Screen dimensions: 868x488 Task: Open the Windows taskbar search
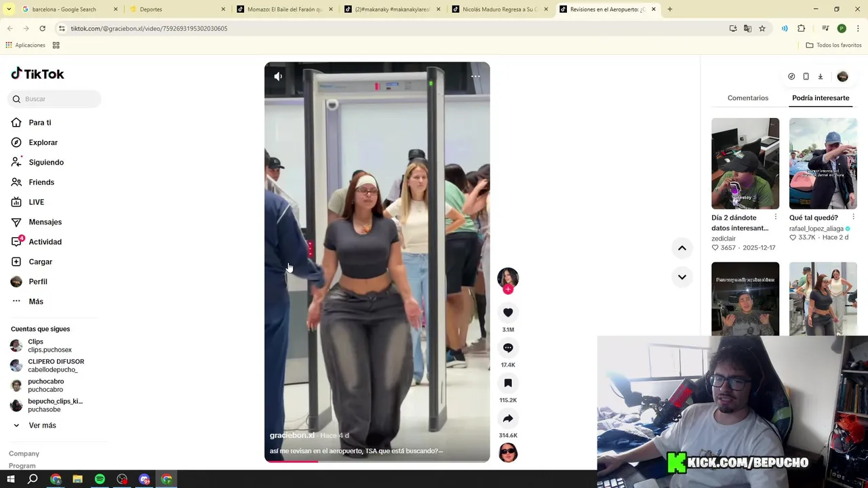(x=33, y=479)
